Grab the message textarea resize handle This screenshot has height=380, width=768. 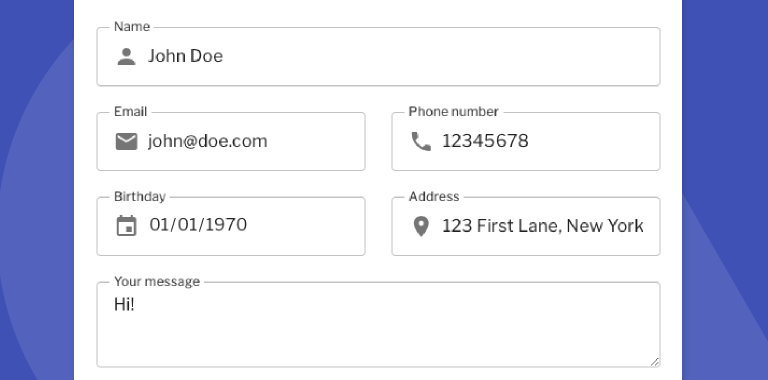click(x=655, y=362)
